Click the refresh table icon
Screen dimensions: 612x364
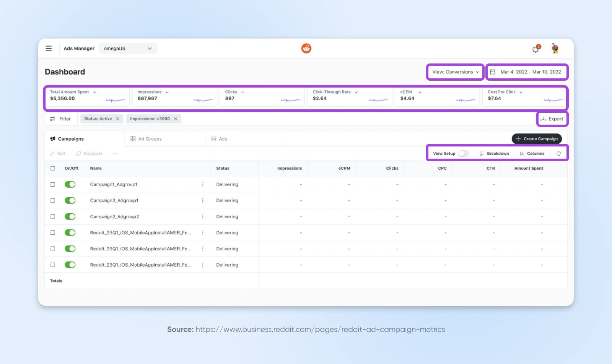tap(559, 154)
